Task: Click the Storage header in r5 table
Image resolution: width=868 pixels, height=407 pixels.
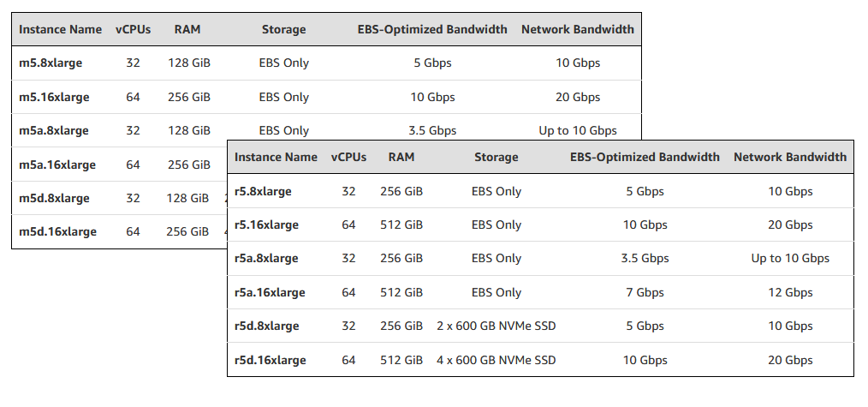Action: pos(496,158)
